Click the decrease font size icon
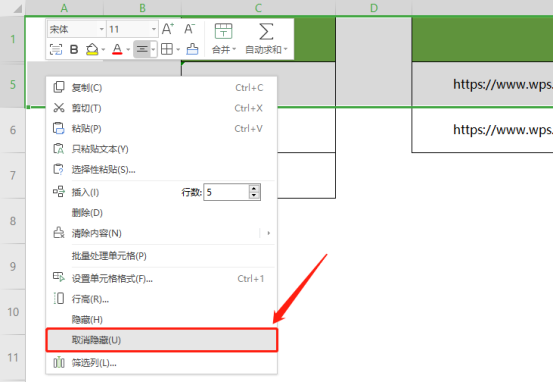Screen dimensions: 554x382 [190, 29]
